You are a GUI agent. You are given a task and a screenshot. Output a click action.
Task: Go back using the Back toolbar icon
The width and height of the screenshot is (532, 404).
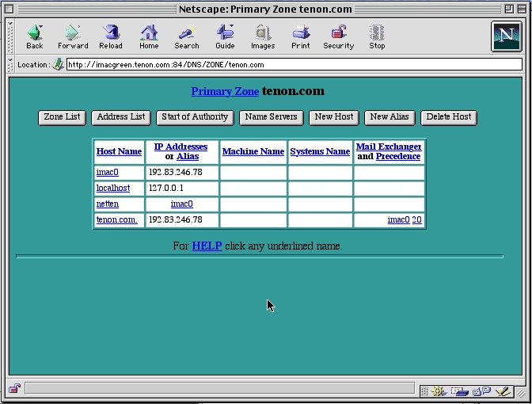click(35, 36)
